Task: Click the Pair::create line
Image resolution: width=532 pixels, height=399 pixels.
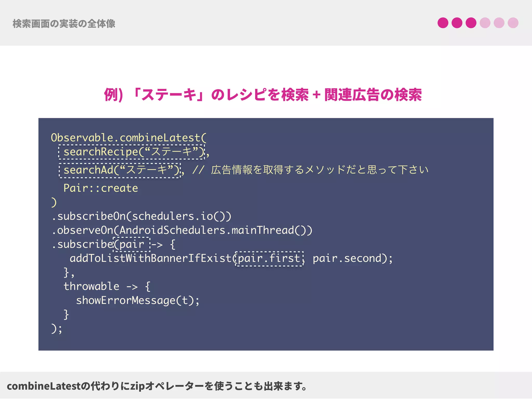Action: (x=101, y=188)
